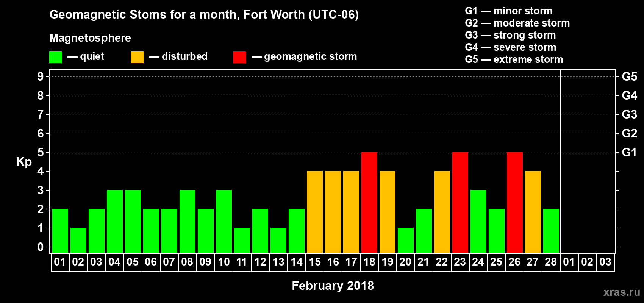
Task: Click the yellow disturbed legend swatch
Action: click(137, 57)
